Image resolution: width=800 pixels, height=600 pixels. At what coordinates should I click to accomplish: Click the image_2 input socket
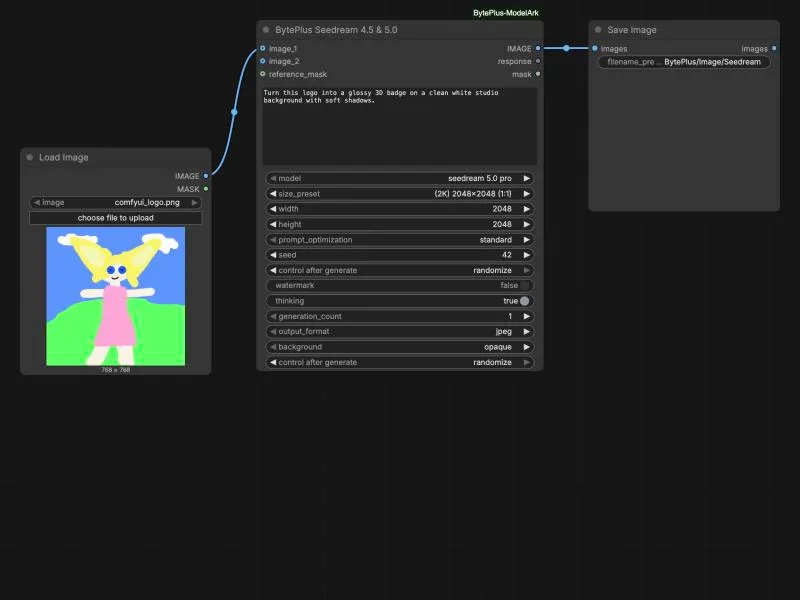[263, 61]
